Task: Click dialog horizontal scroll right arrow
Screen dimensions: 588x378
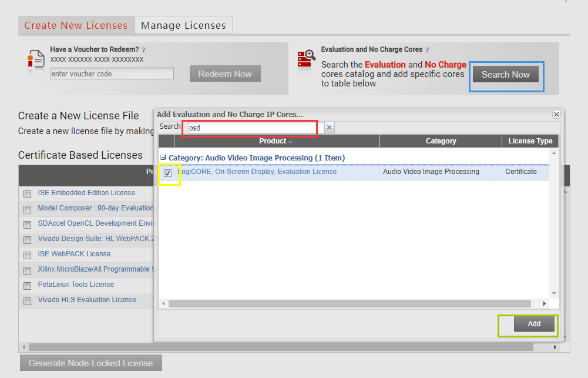Action: [545, 303]
